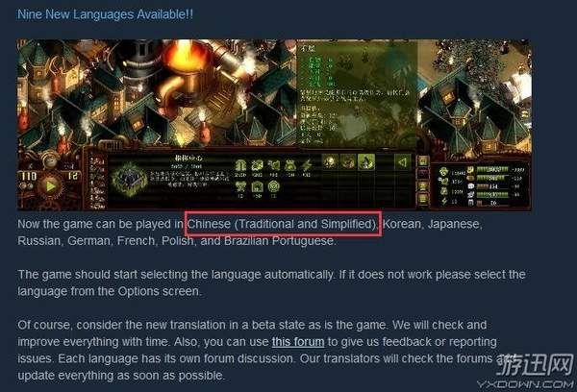
Task: Click the highlighted Chinese (Traditional and Simplified) text
Action: (283, 224)
